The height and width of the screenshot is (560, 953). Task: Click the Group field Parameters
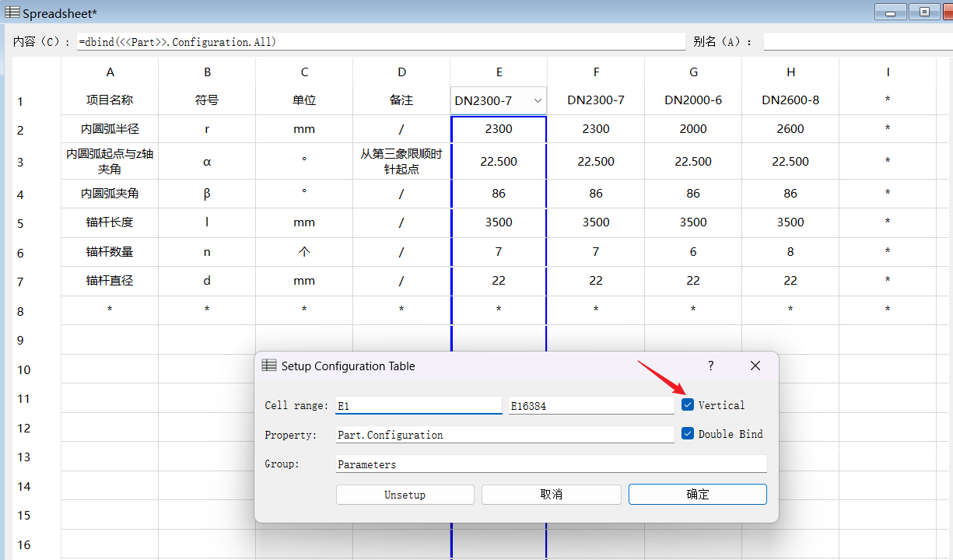coord(552,464)
